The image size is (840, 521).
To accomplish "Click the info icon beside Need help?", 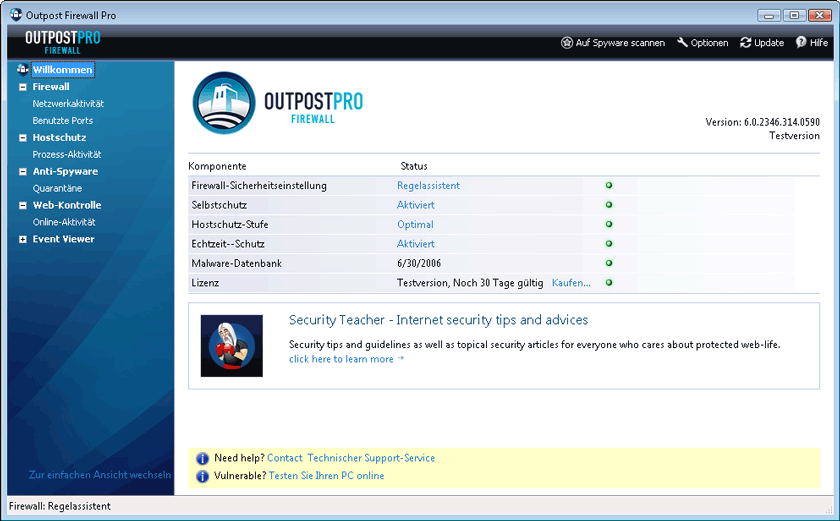I will [202, 458].
